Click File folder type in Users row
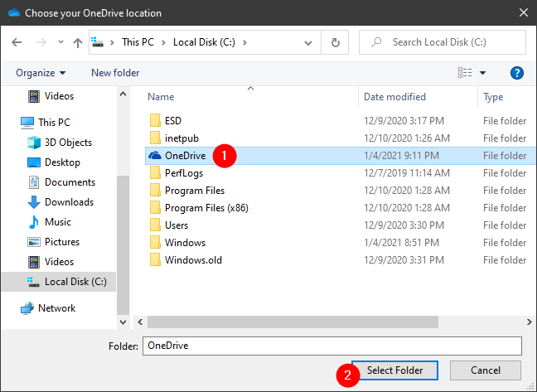Screen dimensions: 537x392 pyautogui.click(x=505, y=225)
